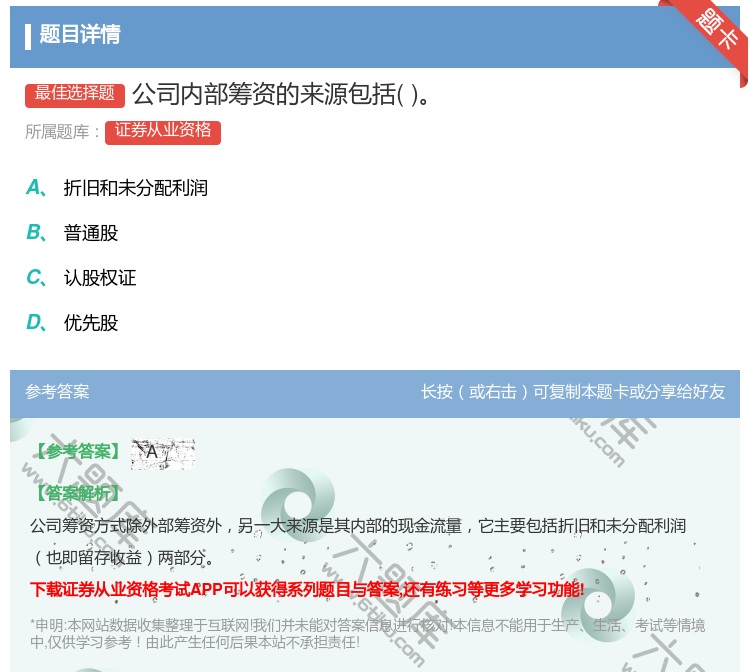750x672 pixels.
Task: Open the 证券从业资格 question bank tag
Action: pyautogui.click(x=163, y=131)
